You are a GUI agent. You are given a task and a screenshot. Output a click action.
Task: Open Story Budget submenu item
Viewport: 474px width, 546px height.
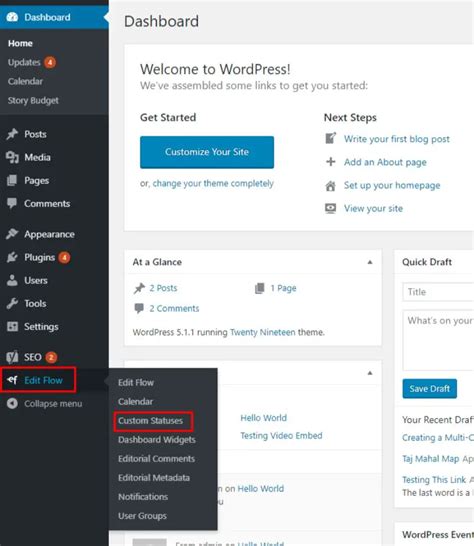pyautogui.click(x=33, y=101)
